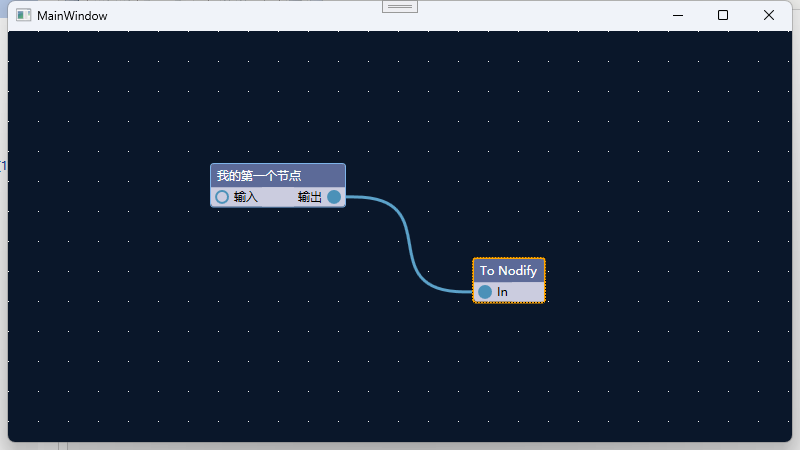Click the In label on To Nodify
The image size is (800, 450).
pos(502,292)
